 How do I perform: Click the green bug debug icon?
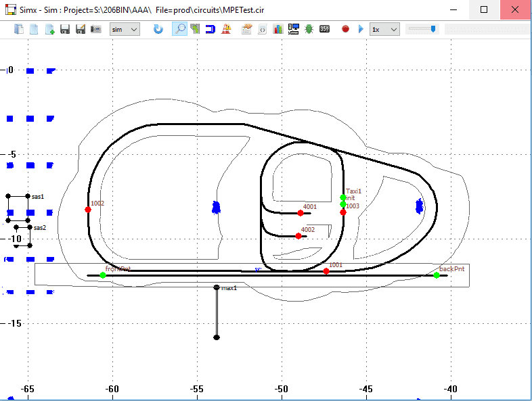(309, 29)
